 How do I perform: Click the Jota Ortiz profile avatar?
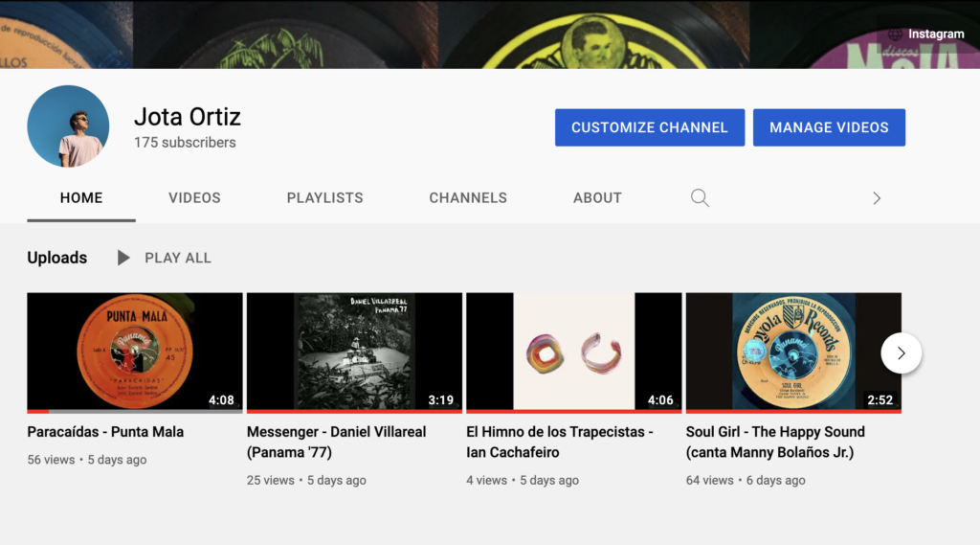click(68, 126)
